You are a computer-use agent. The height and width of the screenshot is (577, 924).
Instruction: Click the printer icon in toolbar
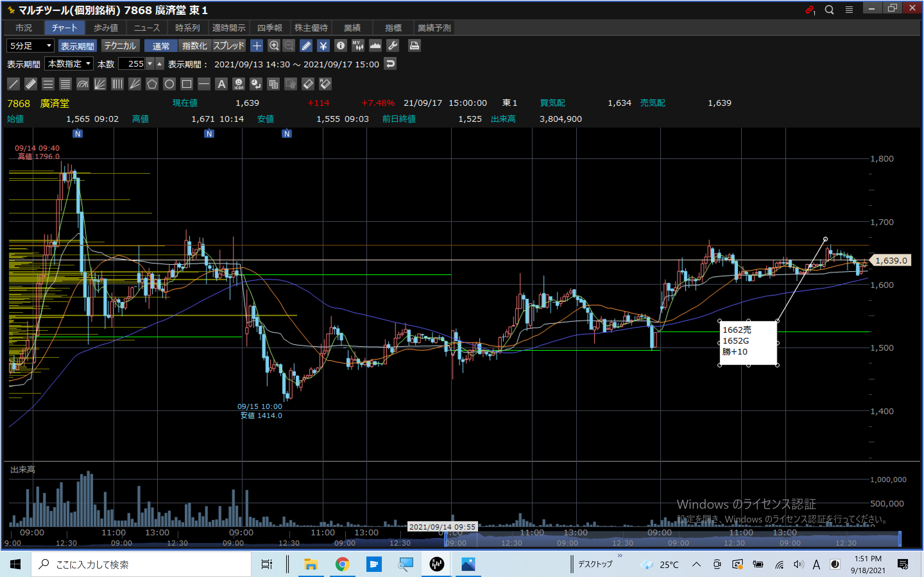(414, 46)
